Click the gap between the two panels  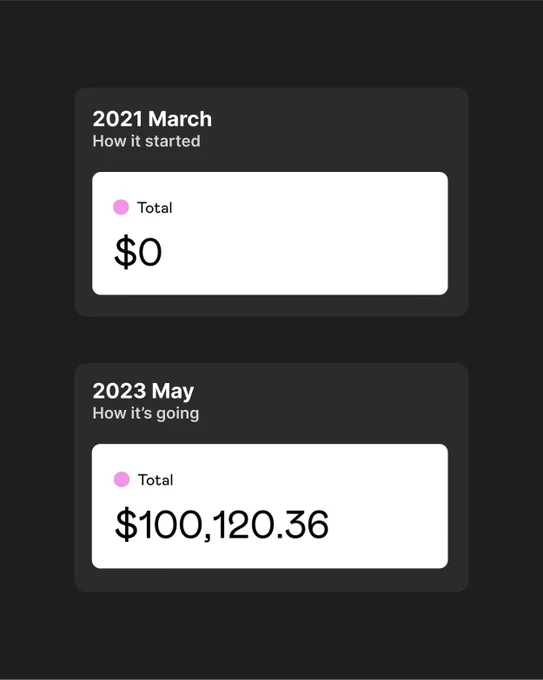(x=272, y=340)
